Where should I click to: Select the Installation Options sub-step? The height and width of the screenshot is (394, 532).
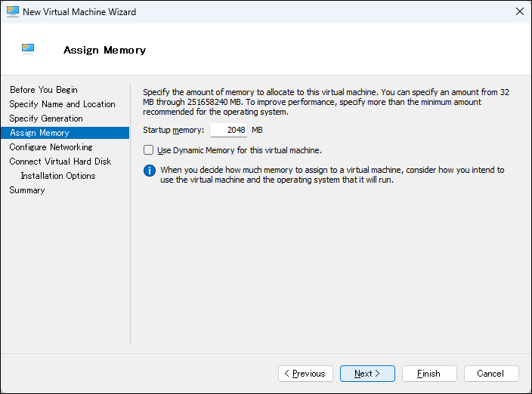click(58, 176)
